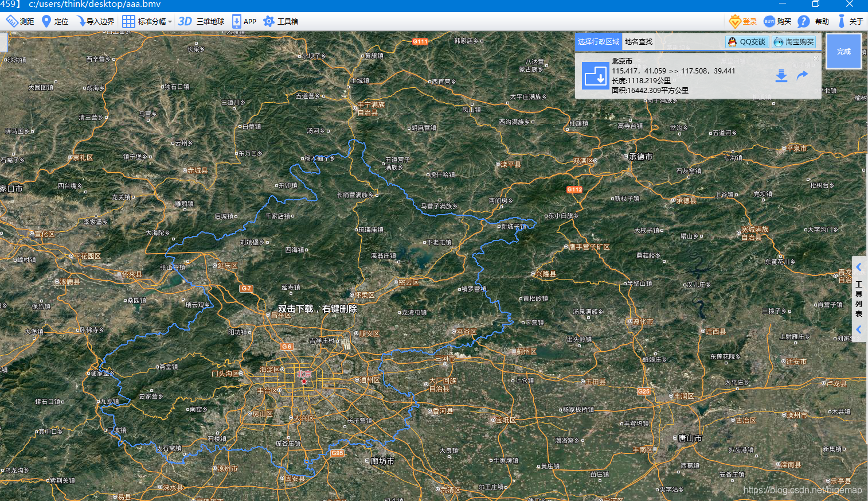Click the 门头沟区 district label

tap(225, 374)
